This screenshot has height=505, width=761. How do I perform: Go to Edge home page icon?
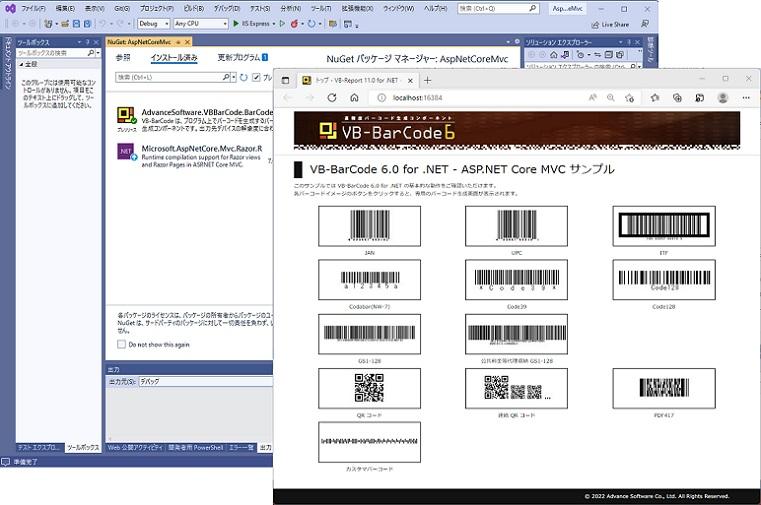click(x=354, y=98)
